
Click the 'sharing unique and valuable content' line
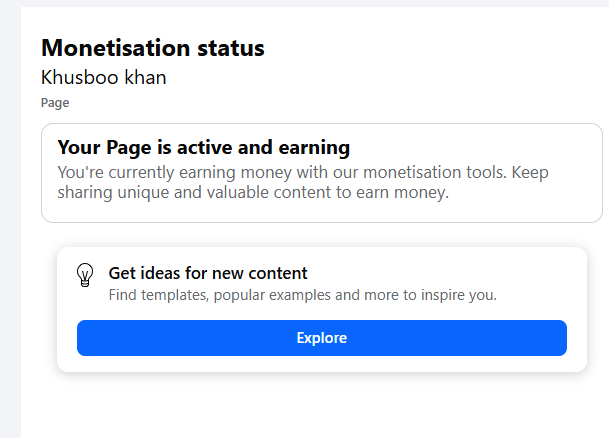(206, 193)
